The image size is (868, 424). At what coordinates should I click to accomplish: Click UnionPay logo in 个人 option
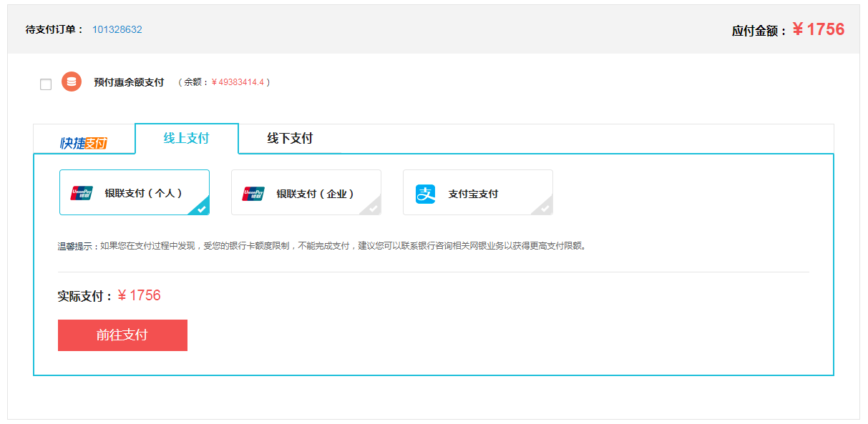[82, 193]
